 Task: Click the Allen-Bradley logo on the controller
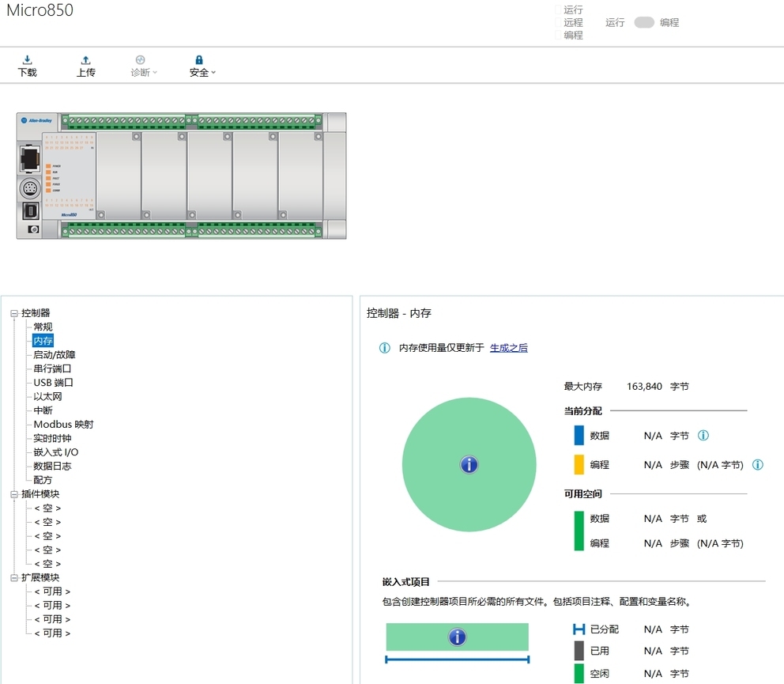tap(37, 120)
